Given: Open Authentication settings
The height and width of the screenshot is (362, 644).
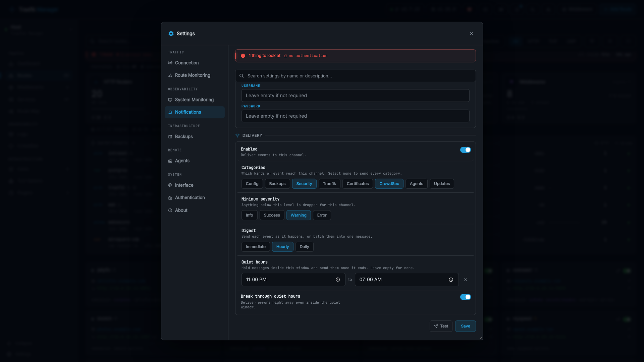Looking at the screenshot, I should (x=195, y=197).
